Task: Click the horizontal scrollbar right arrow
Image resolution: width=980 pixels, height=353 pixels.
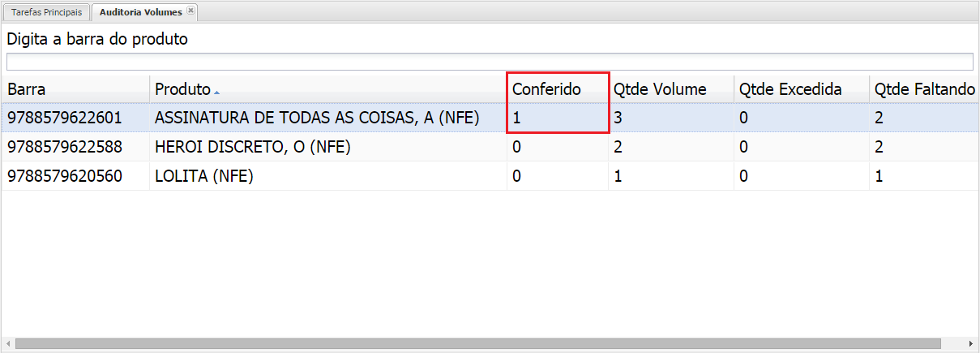Action: point(972,344)
